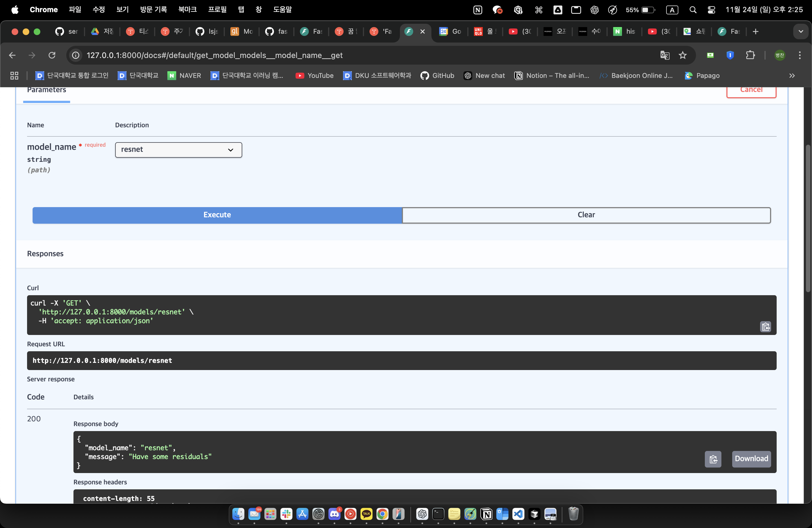Reload the current page
812x528 pixels.
52,55
